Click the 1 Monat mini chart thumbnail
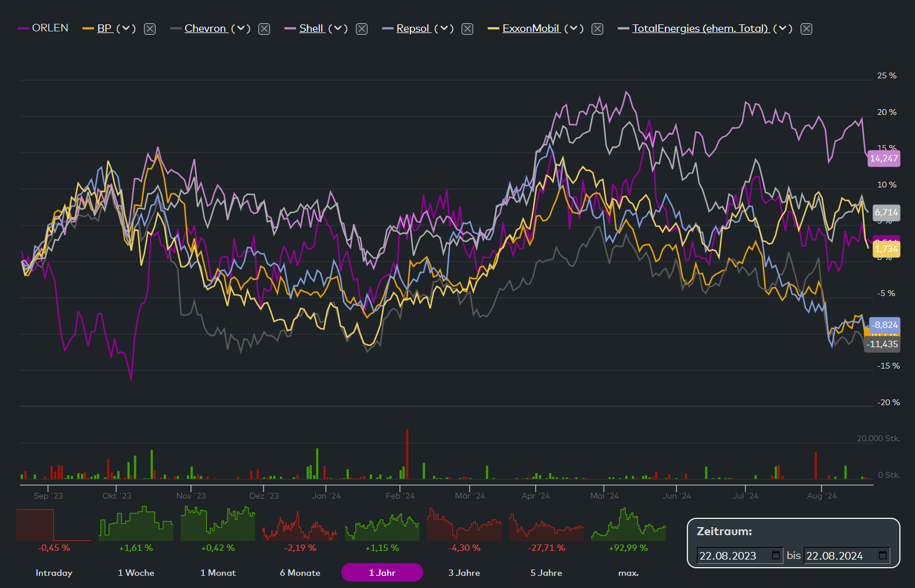Screen dimensions: 915x588 (x=218, y=524)
